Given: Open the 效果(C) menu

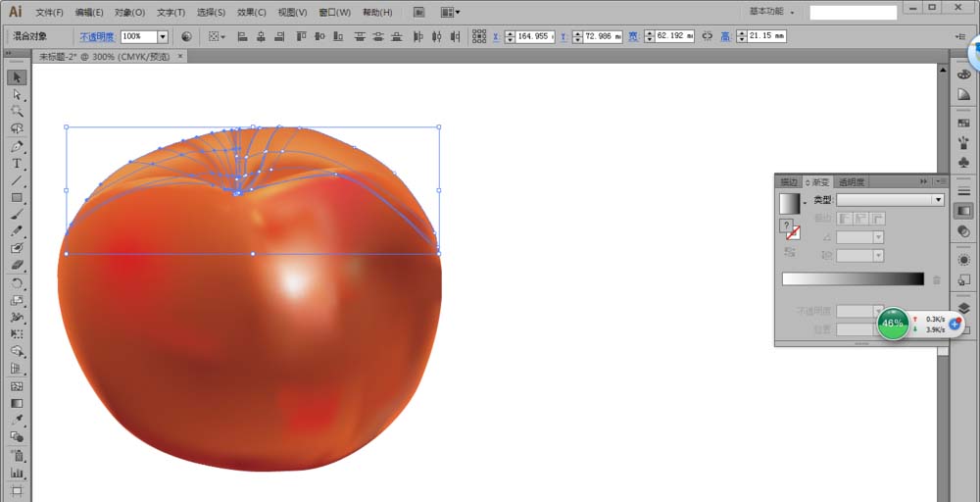Looking at the screenshot, I should [252, 13].
